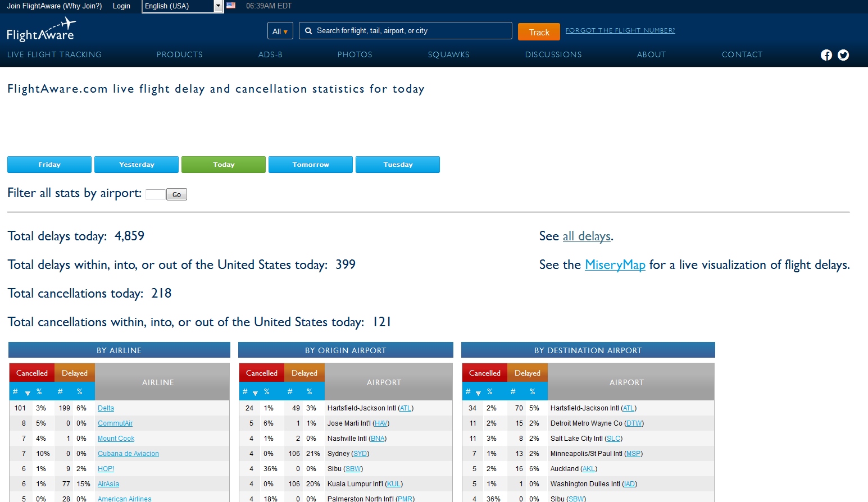Click the sort arrow in the By Airline table
Viewport: 868px width, 502px height.
(28, 393)
